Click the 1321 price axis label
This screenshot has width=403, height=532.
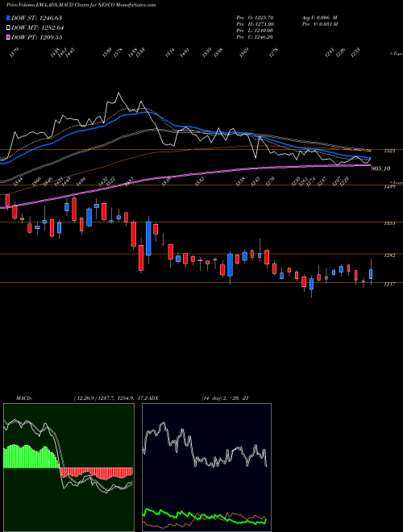(390, 151)
